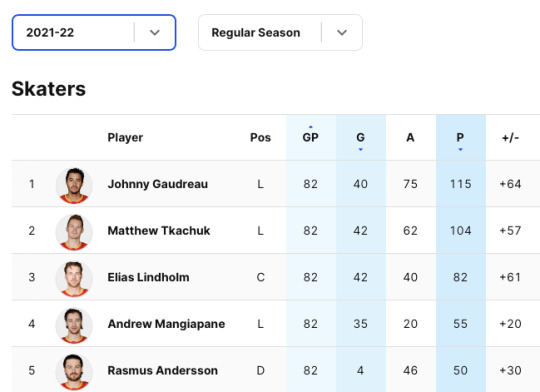Sort table by +/- column
The height and width of the screenshot is (392, 540).
[x=510, y=137]
